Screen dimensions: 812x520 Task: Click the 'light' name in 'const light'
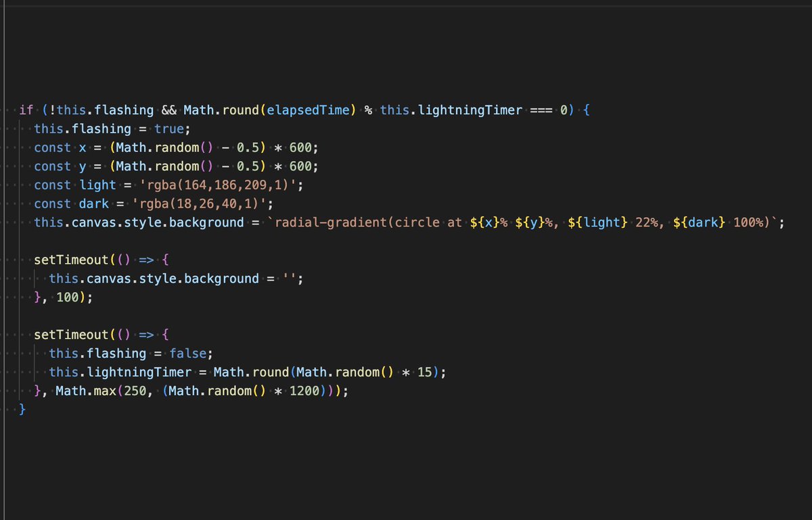97,185
